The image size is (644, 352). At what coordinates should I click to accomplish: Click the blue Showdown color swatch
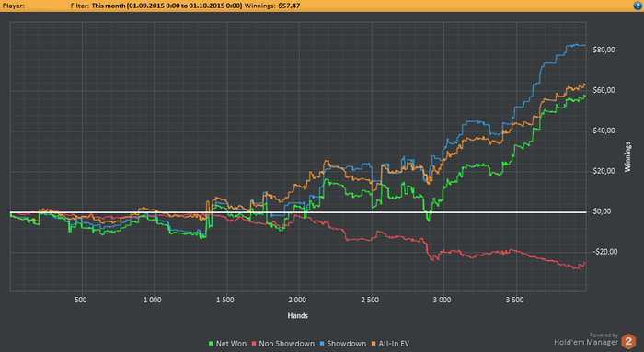point(322,344)
